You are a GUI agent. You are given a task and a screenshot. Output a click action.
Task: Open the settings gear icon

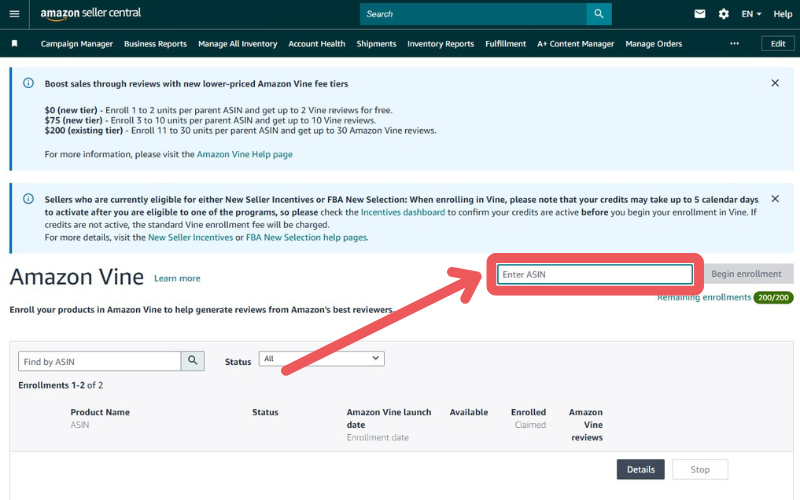click(724, 14)
